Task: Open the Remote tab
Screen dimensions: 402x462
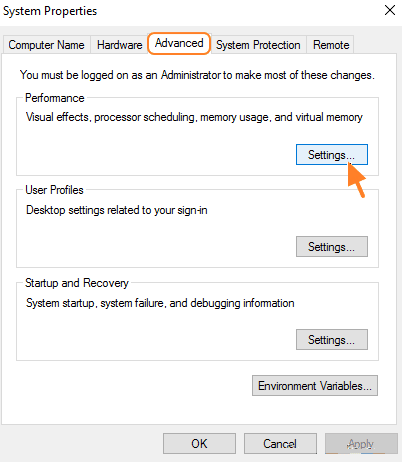Action: 331,45
